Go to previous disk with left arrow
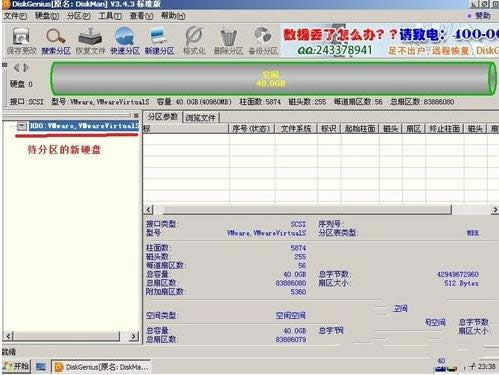 point(17,68)
